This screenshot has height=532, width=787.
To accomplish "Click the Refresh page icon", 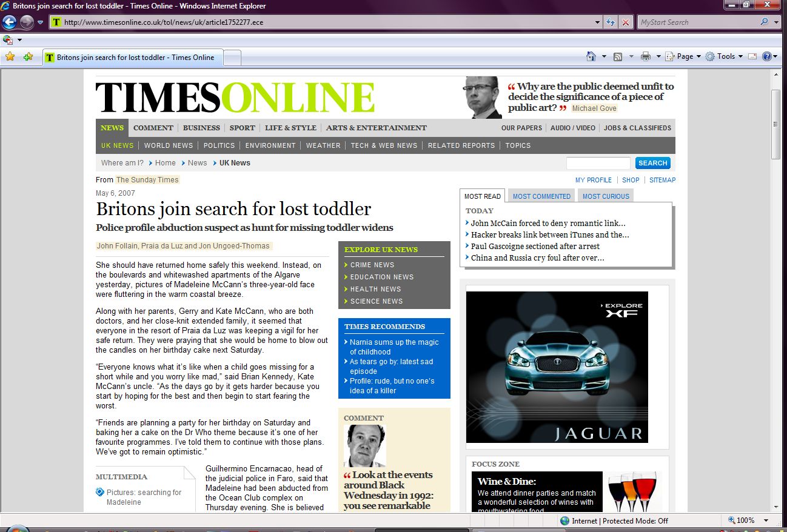I will pos(611,22).
